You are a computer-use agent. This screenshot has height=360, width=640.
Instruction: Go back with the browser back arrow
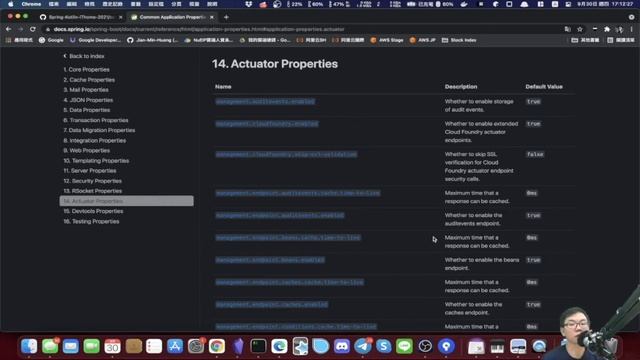coord(9,29)
